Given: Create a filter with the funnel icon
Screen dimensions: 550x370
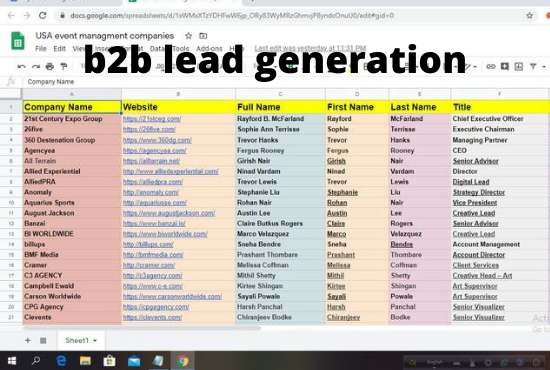Looking at the screenshot, I should tap(533, 66).
